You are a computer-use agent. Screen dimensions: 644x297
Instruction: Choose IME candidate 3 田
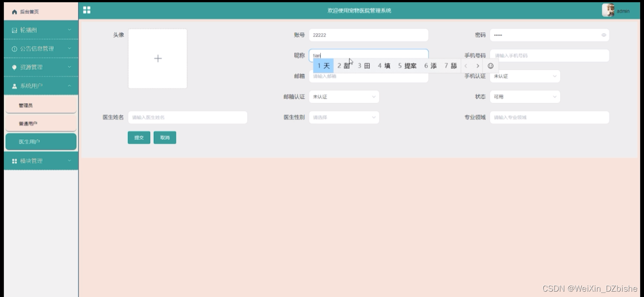tap(364, 66)
